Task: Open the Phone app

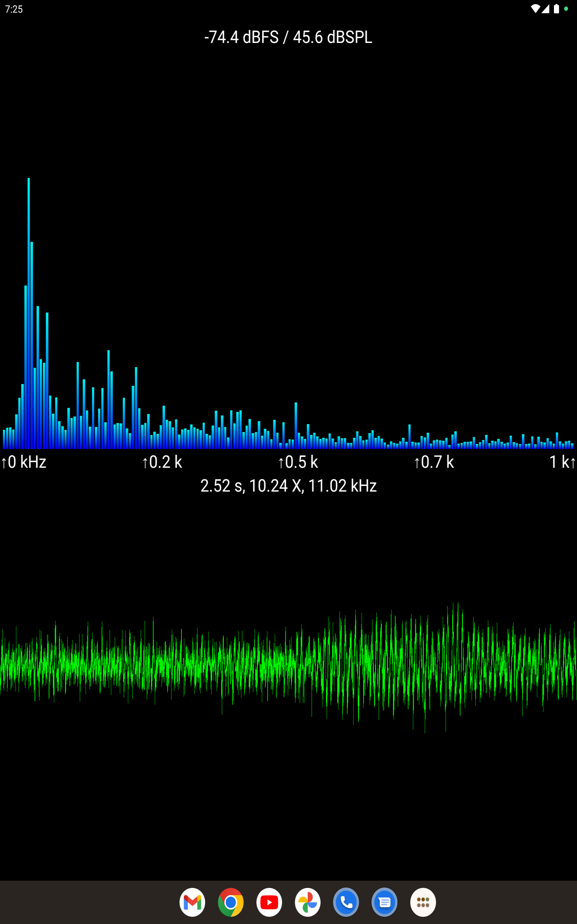Action: [x=346, y=902]
